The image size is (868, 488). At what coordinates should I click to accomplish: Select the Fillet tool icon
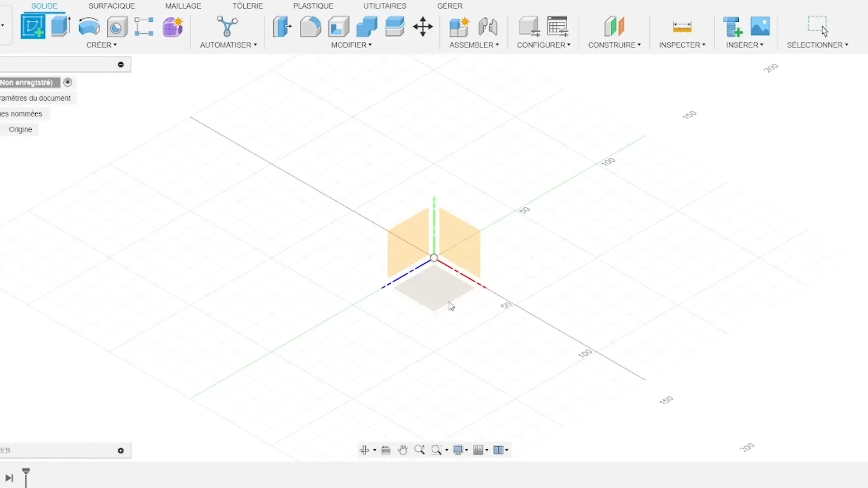311,27
